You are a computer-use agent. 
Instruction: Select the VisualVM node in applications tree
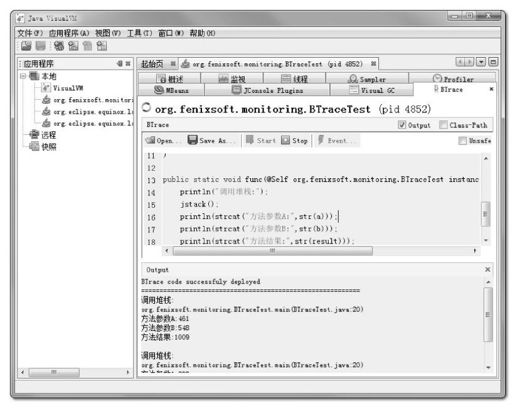62,88
